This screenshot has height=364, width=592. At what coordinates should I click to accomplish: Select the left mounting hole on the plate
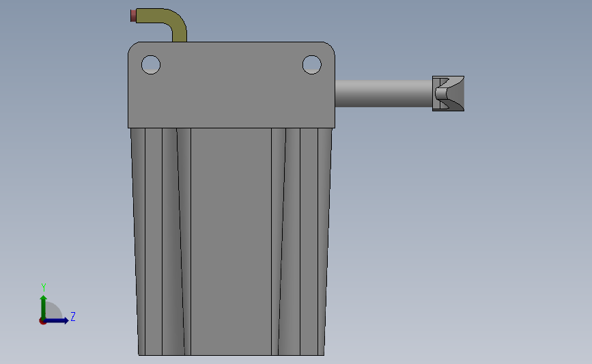[x=151, y=65]
